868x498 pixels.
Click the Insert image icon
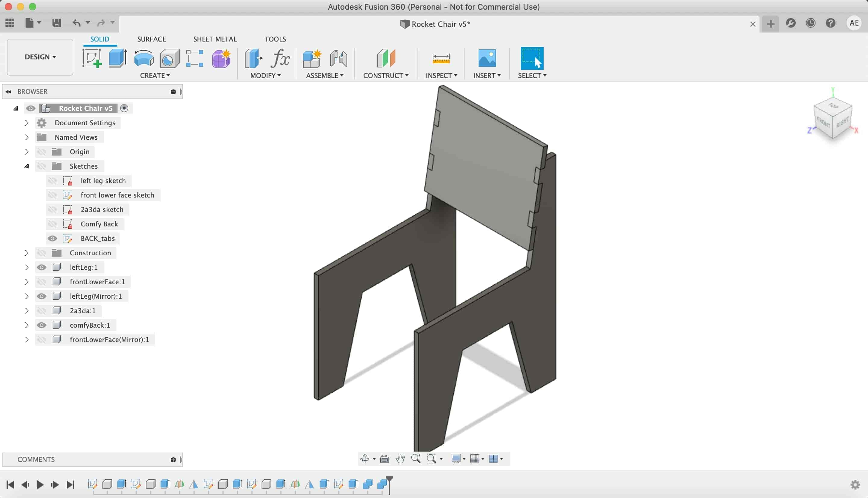coord(487,58)
